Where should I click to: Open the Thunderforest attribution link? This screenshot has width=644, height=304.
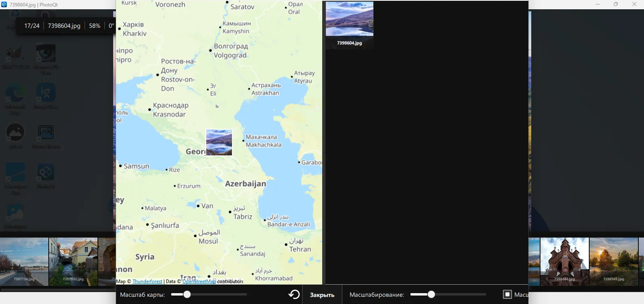147,281
